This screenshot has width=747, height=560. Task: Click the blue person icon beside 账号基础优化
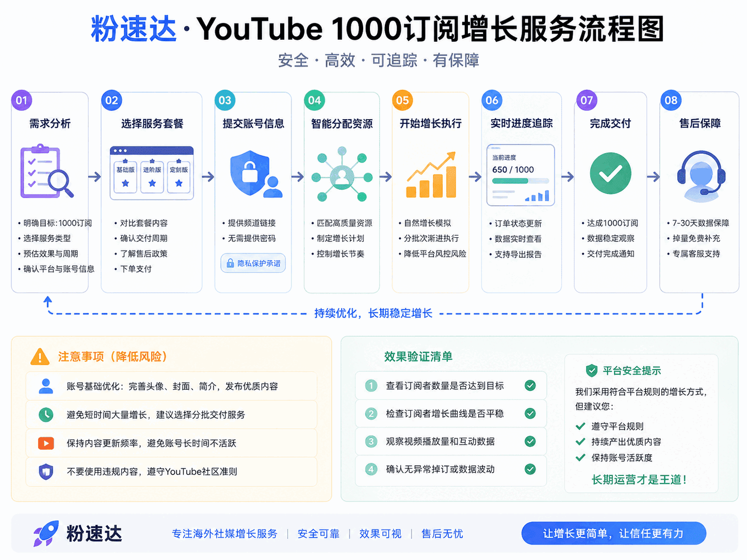click(46, 386)
